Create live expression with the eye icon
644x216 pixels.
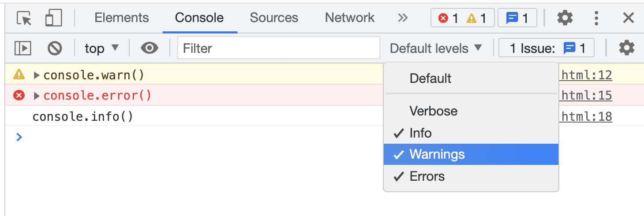click(150, 48)
